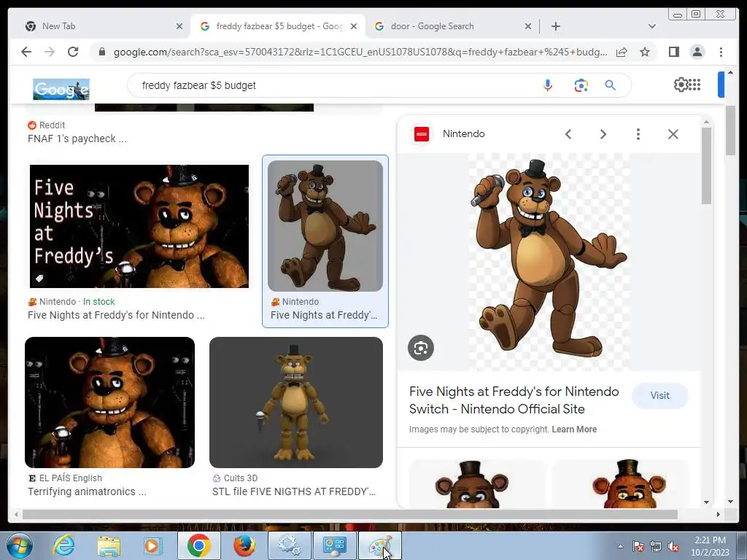Open the volume tray icon
This screenshot has height=560, width=747.
(673, 546)
